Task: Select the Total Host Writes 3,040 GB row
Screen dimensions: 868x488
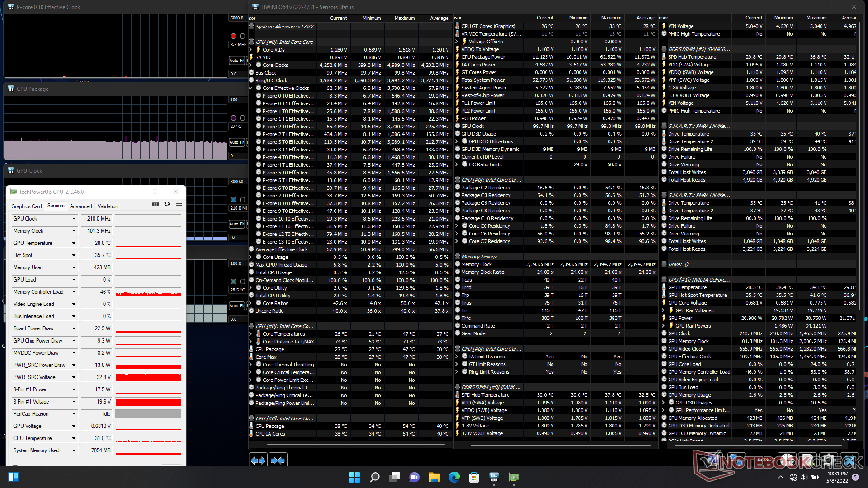Action: pyautogui.click(x=759, y=172)
